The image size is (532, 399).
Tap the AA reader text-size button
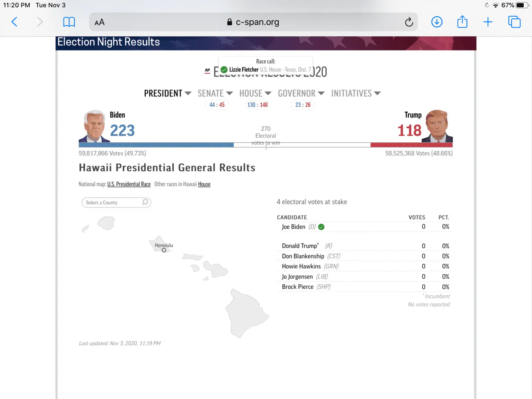tap(99, 22)
